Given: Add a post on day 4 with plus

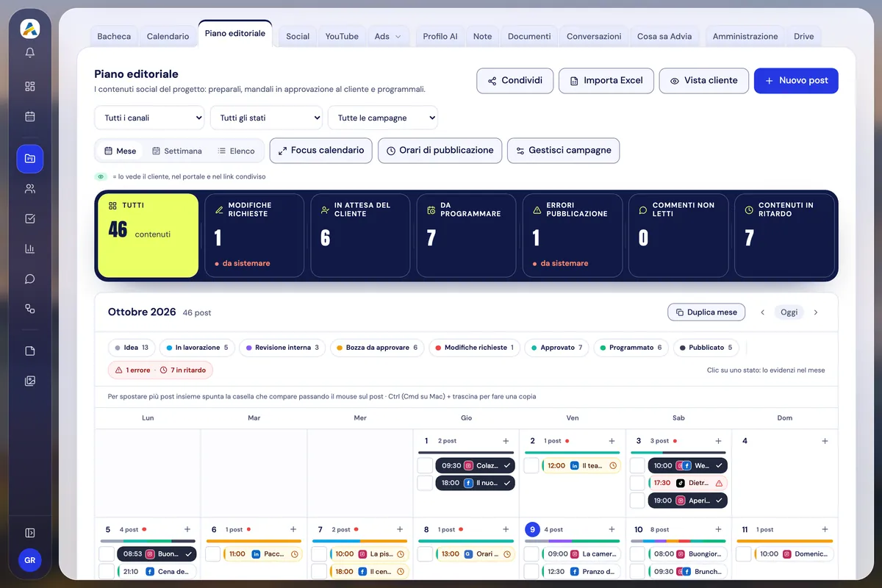Looking at the screenshot, I should [x=825, y=441].
